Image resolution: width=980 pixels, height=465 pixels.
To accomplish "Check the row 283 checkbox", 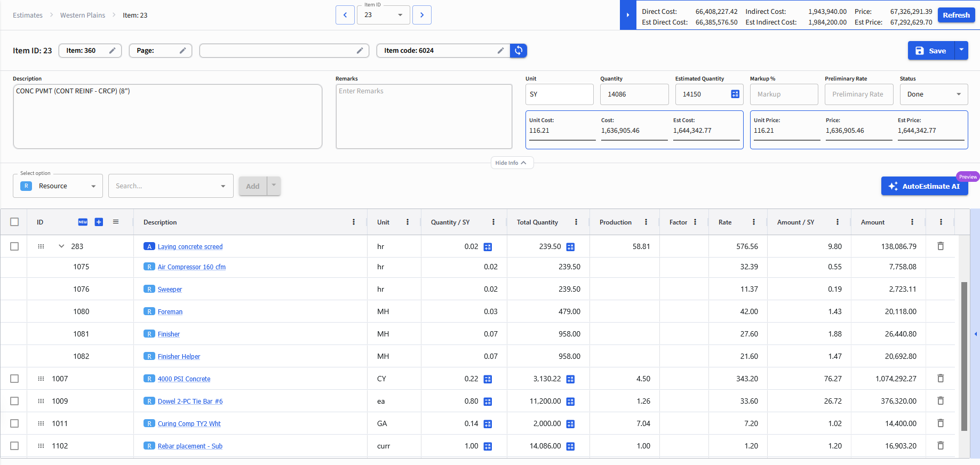I will pos(14,246).
